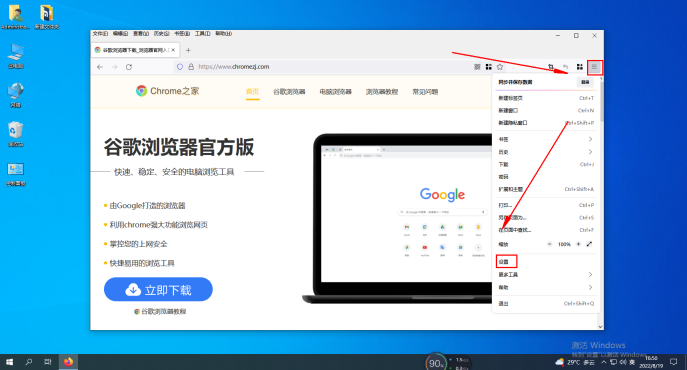Screen dimensions: 687x370
Task: Open the 查看(V) menu in menu bar
Action: click(x=141, y=34)
